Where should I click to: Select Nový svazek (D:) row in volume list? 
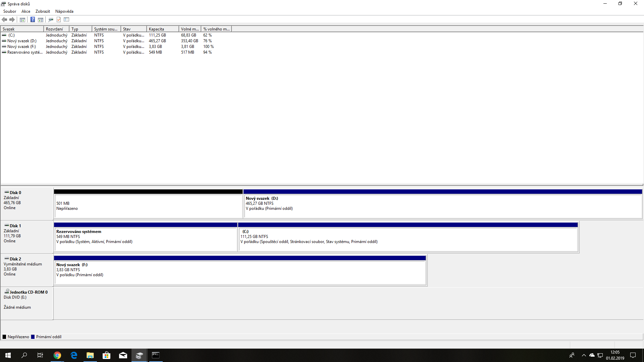click(x=22, y=41)
